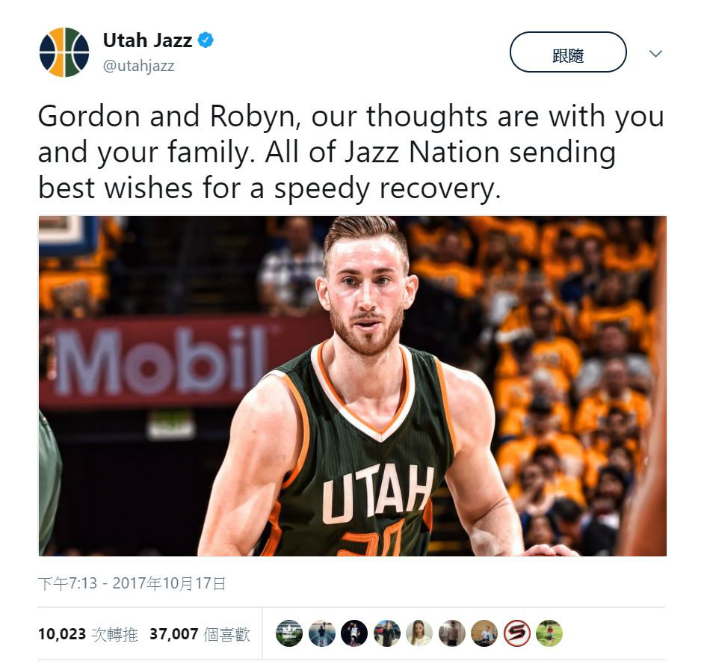Enlarge the Gordon Hayward tweet photo
This screenshot has height=667, width=704.
(352, 386)
